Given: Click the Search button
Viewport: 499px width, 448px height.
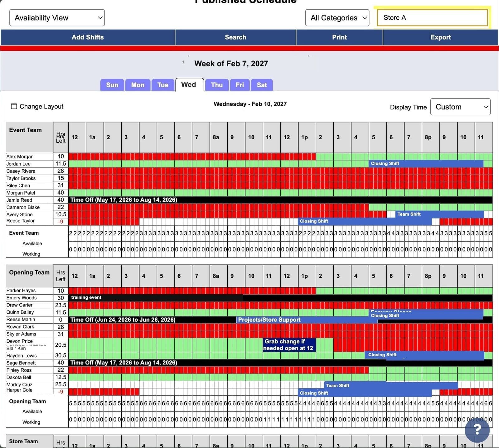Looking at the screenshot, I should 235,37.
